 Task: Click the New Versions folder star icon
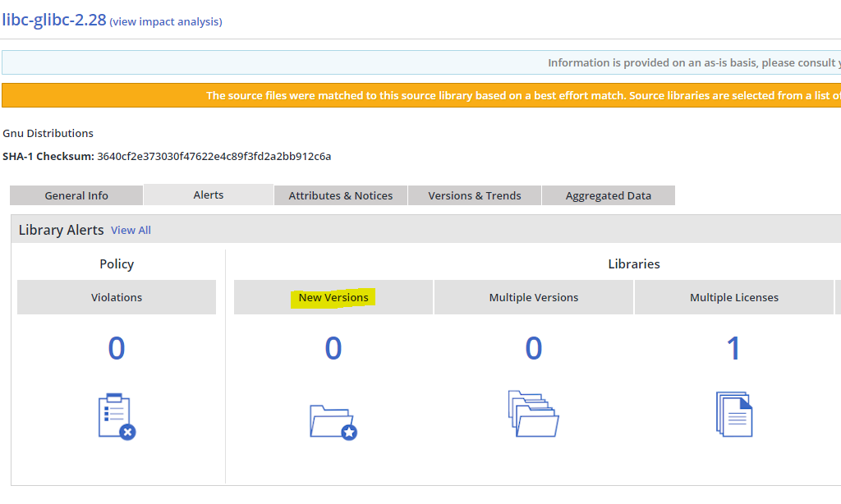click(x=333, y=421)
